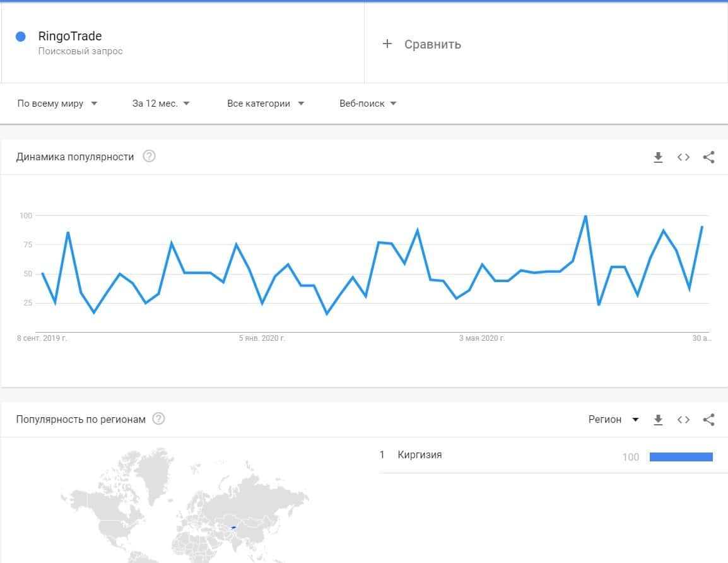Image resolution: width=728 pixels, height=563 pixels.
Task: Share the Популярность по регионам panel
Action: coord(708,420)
